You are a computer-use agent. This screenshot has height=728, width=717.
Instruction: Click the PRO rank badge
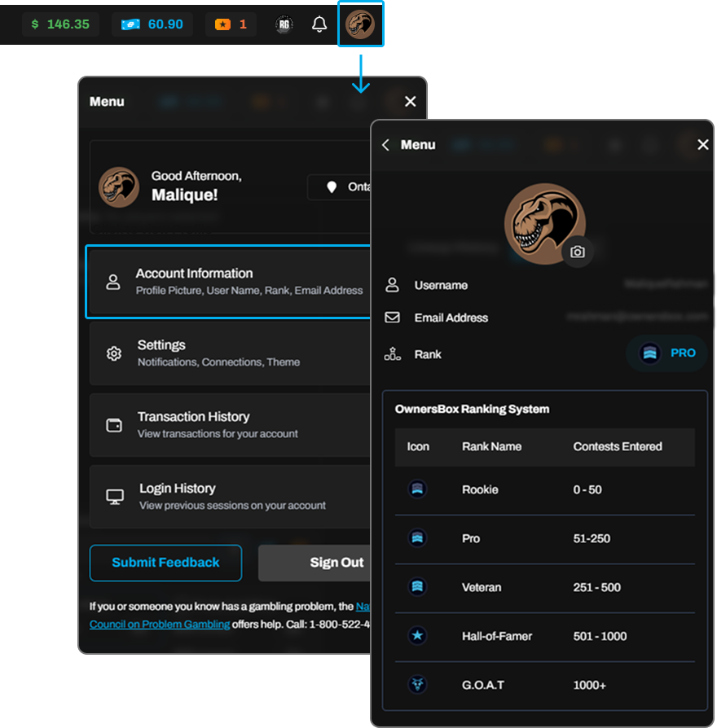666,353
